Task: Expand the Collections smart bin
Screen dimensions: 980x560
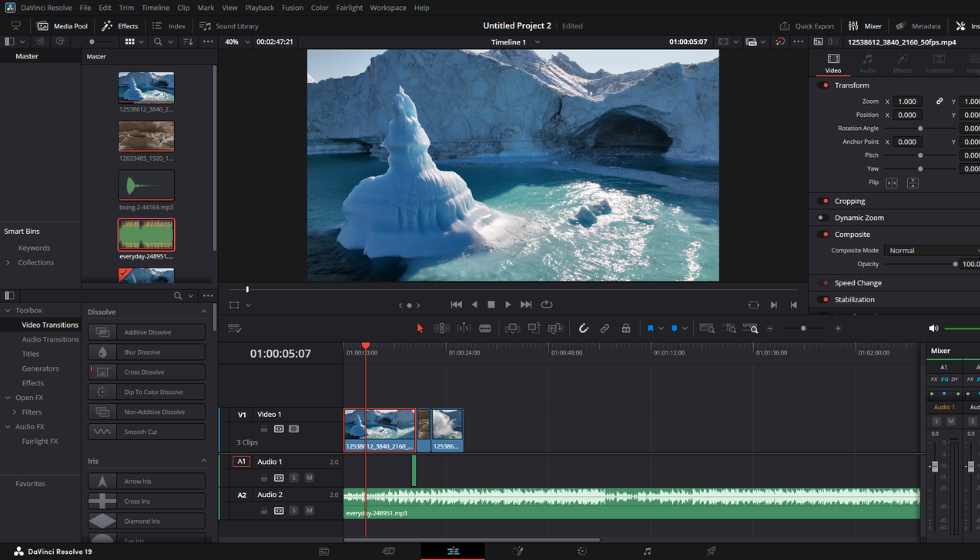Action: [8, 262]
